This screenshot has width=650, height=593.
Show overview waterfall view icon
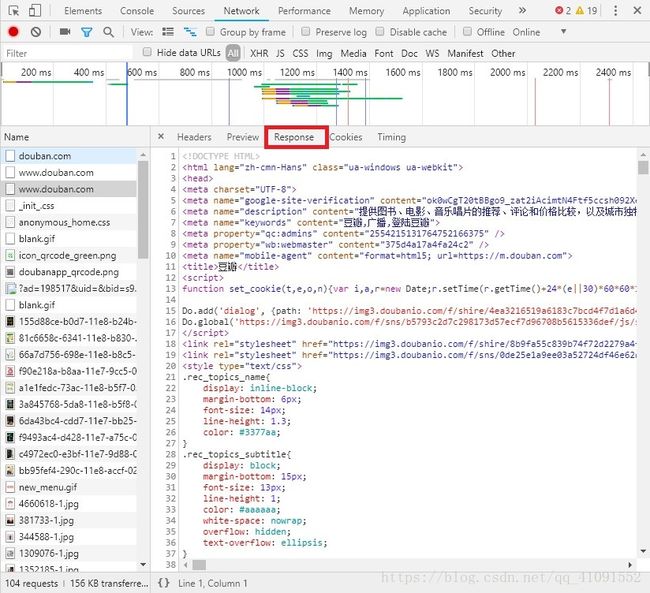coord(190,32)
